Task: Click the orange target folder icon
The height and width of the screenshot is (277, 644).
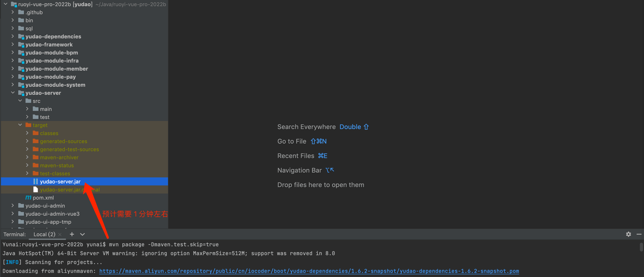Action: pyautogui.click(x=28, y=125)
